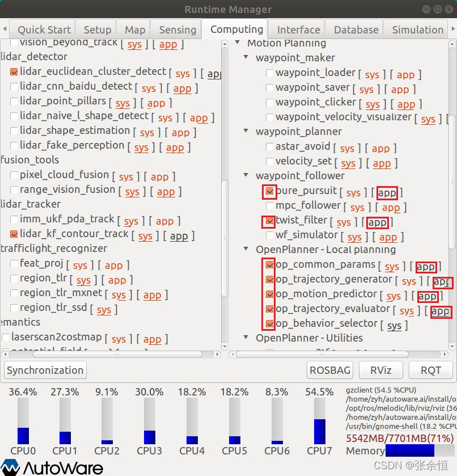Tick waypoint_loader checkbox
Screen dimensions: 457x476
tap(269, 73)
